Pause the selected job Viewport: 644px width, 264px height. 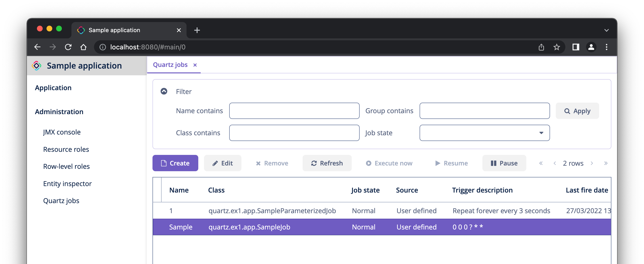tap(504, 163)
